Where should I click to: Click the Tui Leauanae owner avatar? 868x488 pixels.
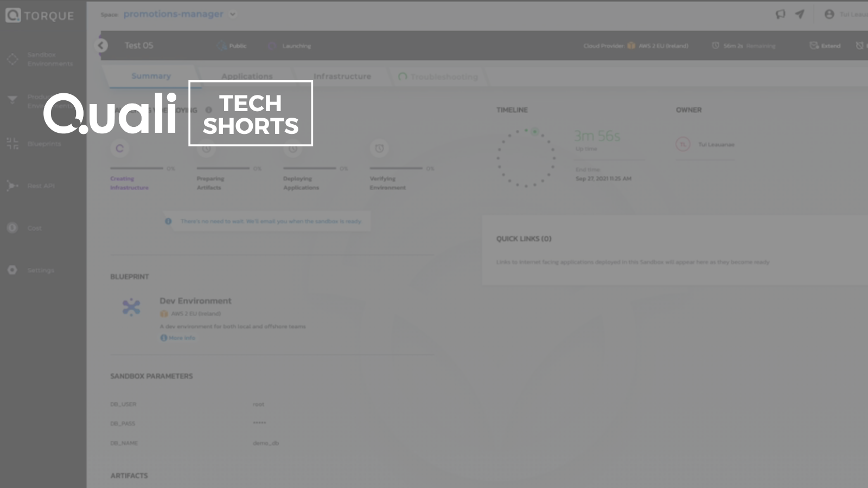(682, 144)
